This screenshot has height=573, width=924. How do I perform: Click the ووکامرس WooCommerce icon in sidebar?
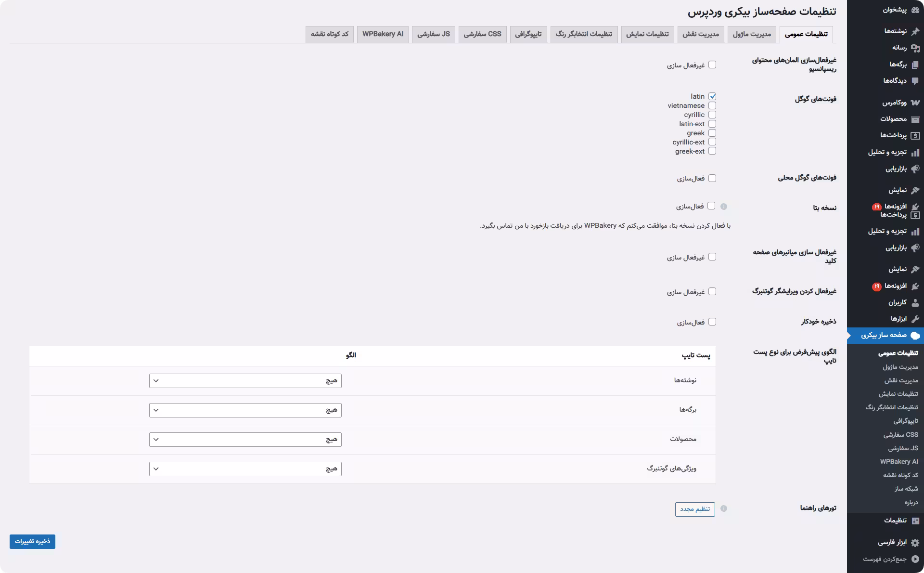coord(915,103)
